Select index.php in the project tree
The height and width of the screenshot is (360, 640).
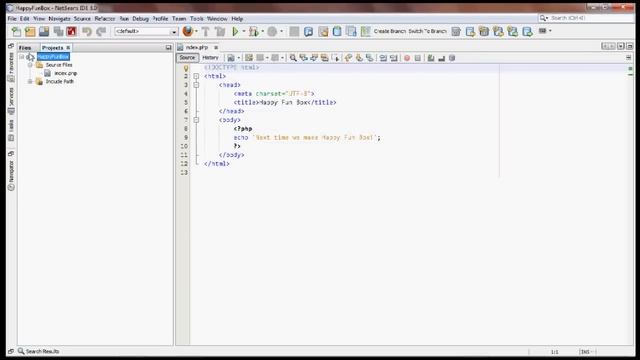pos(65,73)
